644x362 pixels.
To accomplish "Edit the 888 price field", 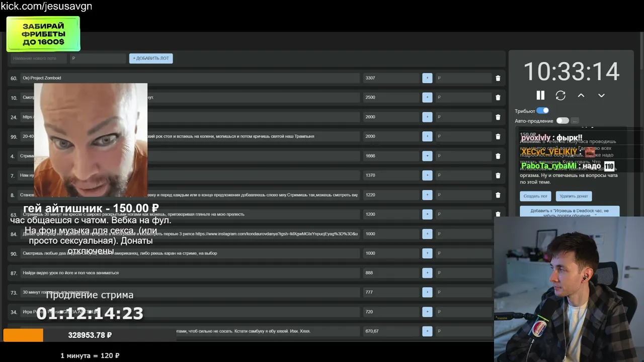I will (x=391, y=273).
